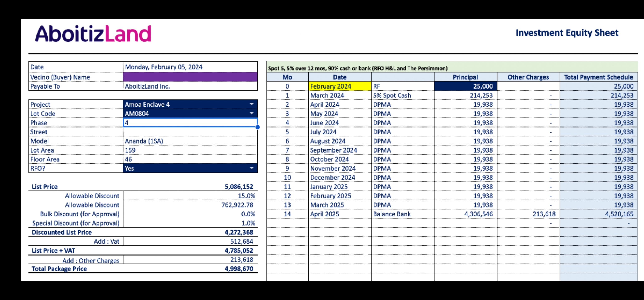Select the Balance Bank principal 4,306,546
This screenshot has height=300, width=644.
(465, 214)
